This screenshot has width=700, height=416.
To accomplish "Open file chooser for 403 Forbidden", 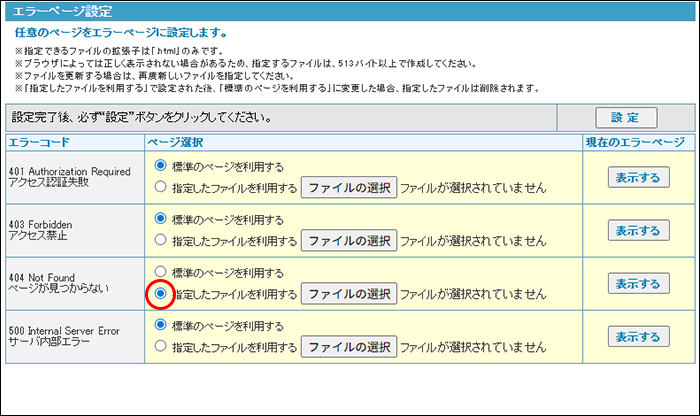I will coord(349,241).
